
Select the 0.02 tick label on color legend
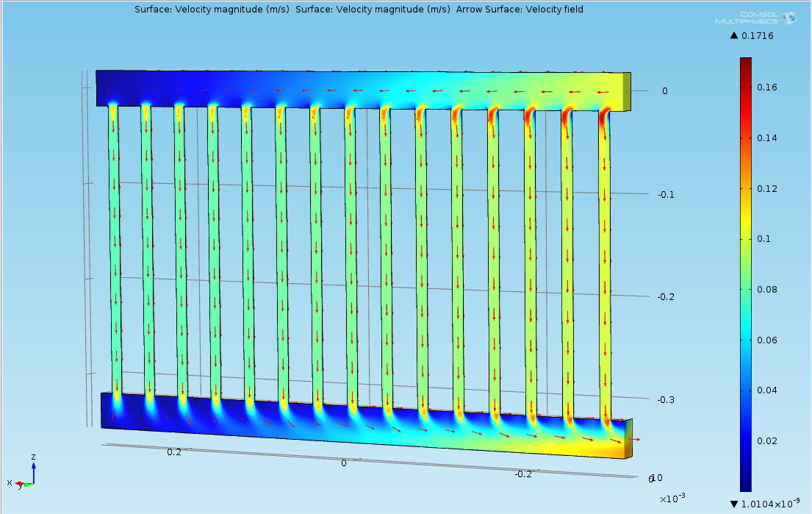768,440
